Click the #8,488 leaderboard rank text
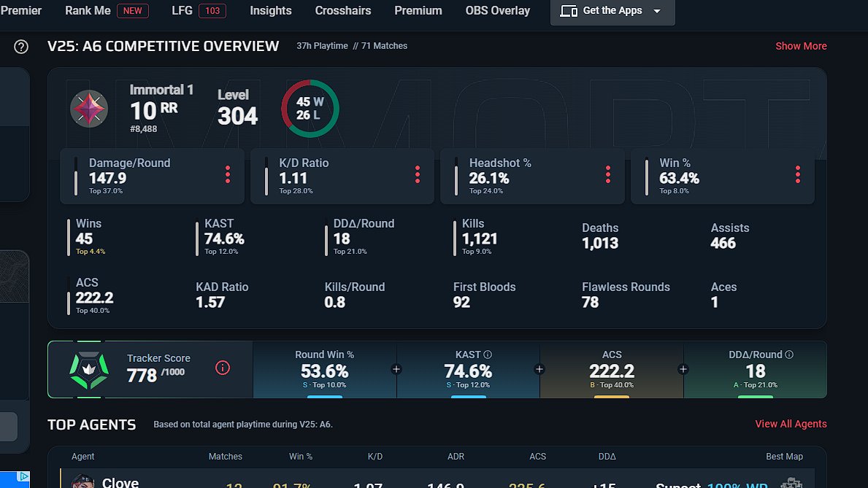The width and height of the screenshot is (868, 488). point(143,129)
